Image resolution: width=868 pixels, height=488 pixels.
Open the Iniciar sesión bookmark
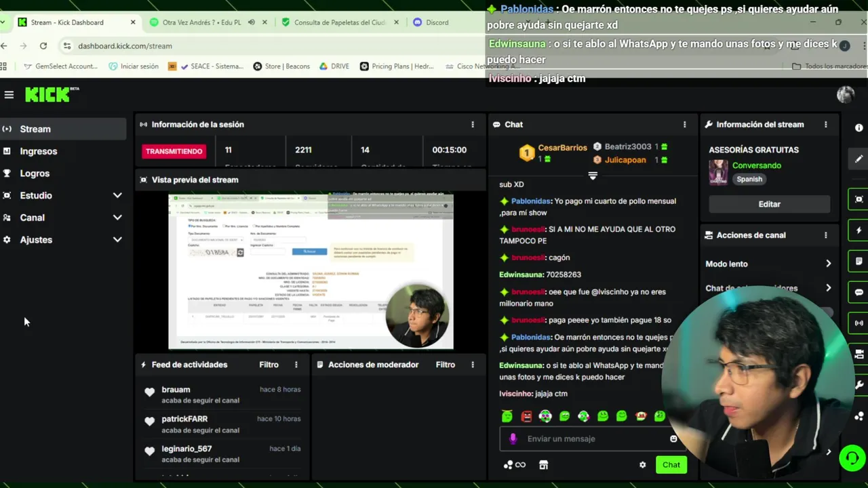pyautogui.click(x=133, y=66)
